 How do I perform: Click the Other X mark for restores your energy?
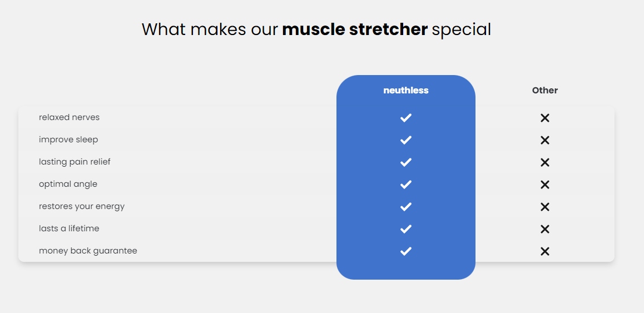[545, 207]
